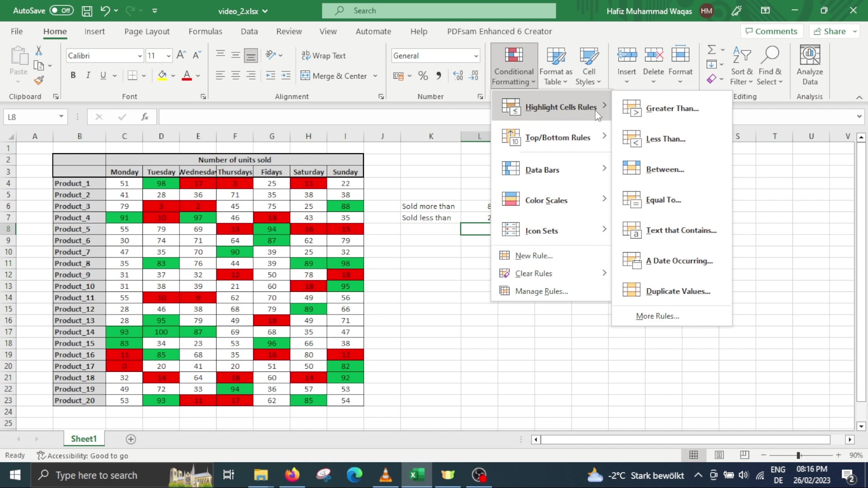Click the Wrap Text icon
The width and height of the screenshot is (868, 488).
click(306, 55)
